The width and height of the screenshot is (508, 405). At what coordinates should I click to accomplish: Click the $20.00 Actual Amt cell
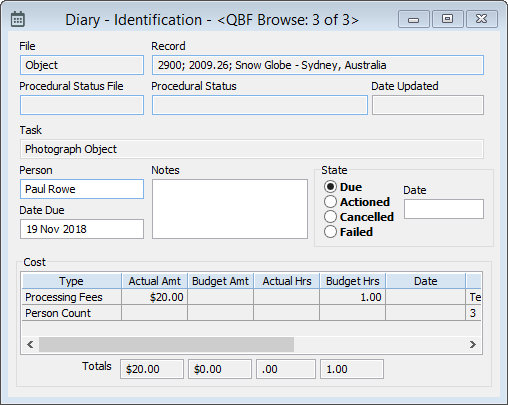[x=154, y=297]
